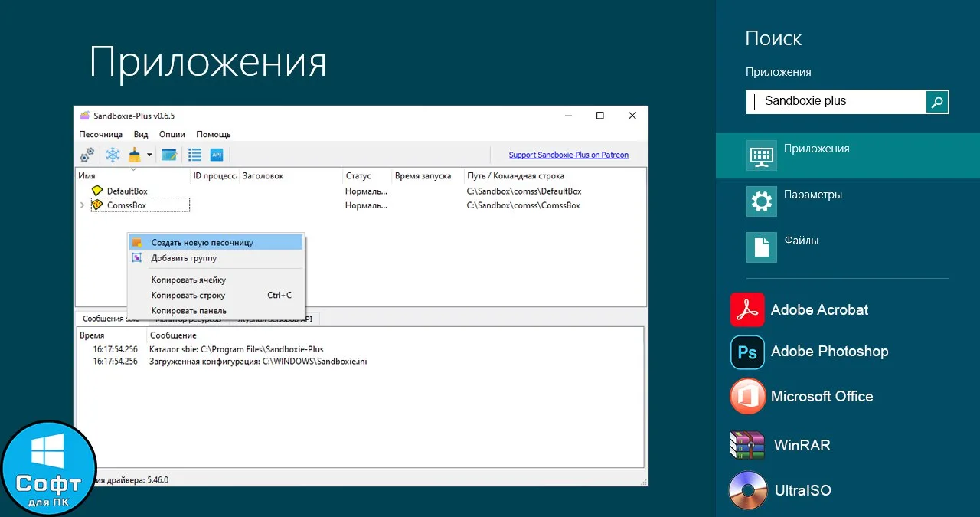Viewport: 980px width, 517px height.
Task: Click the search magnifier button
Action: click(937, 101)
